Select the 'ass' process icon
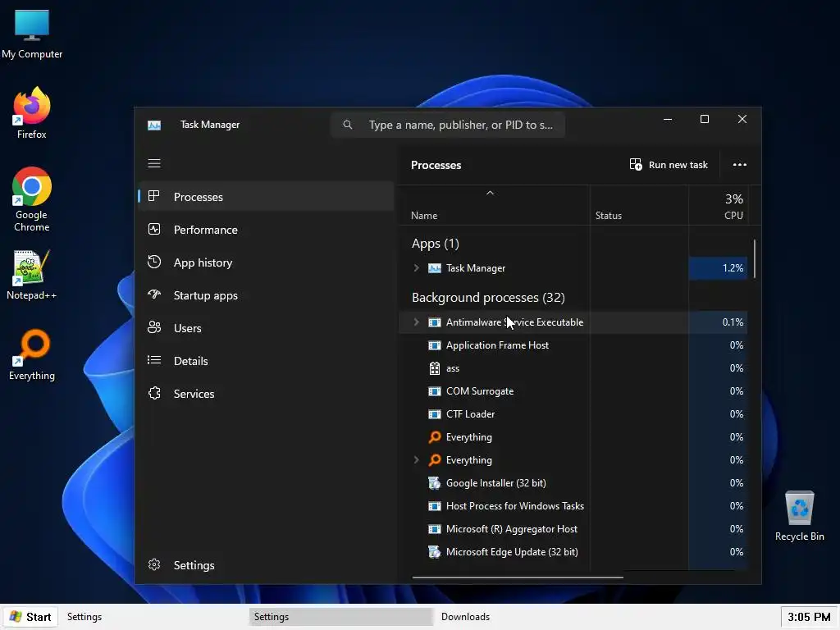The height and width of the screenshot is (630, 840). (x=435, y=368)
